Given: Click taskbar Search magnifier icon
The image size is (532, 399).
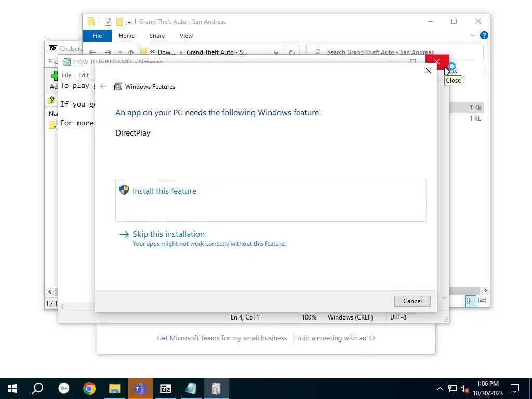Looking at the screenshot, I should (x=37, y=389).
